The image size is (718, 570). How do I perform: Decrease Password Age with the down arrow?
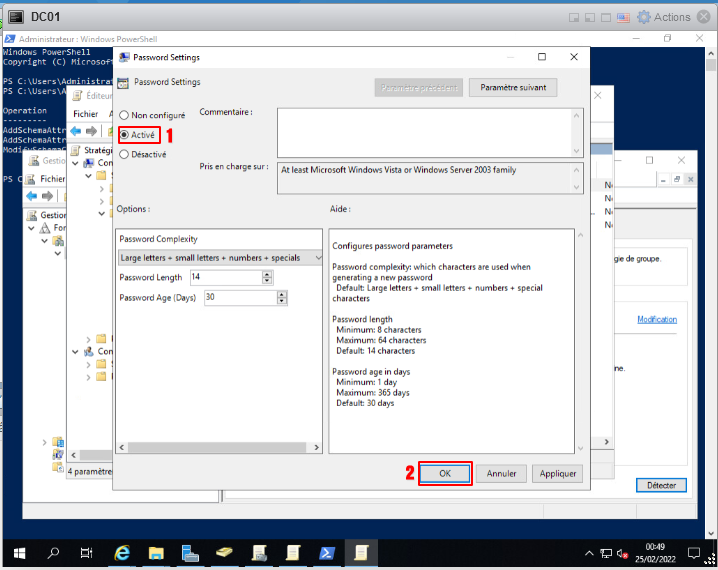click(281, 301)
